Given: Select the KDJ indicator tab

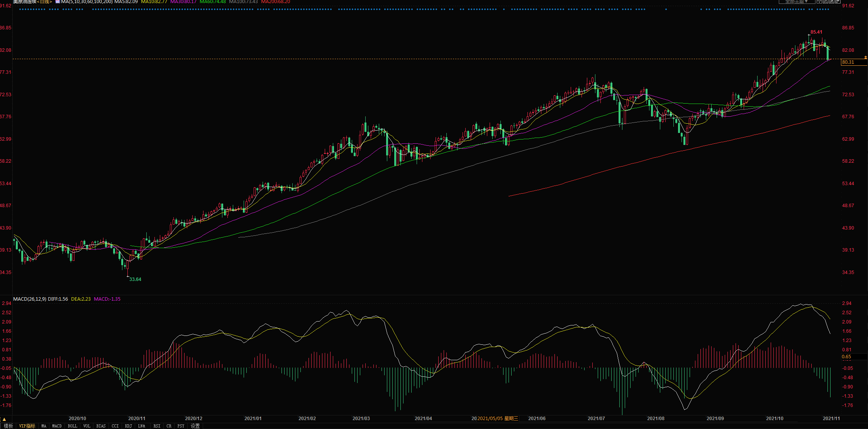Looking at the screenshot, I should click(128, 426).
